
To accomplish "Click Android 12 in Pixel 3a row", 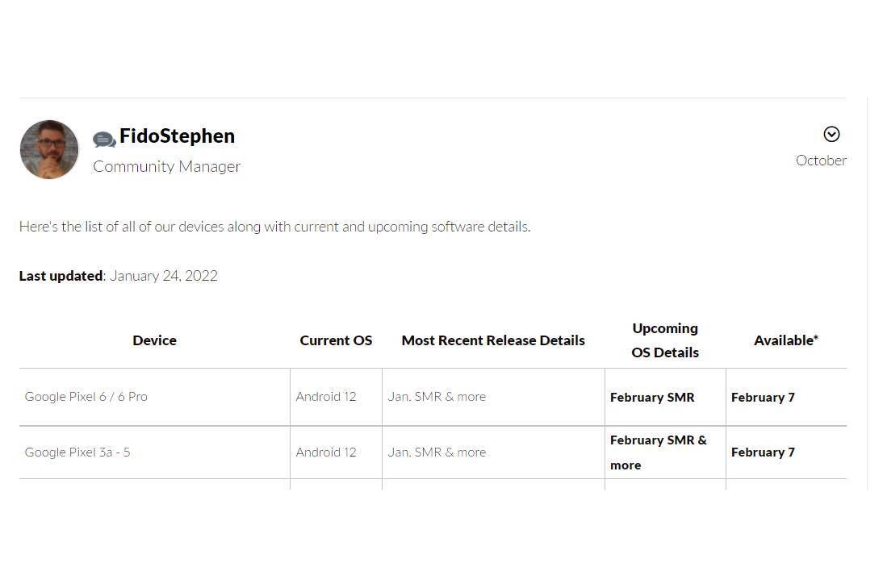I will 326,452.
